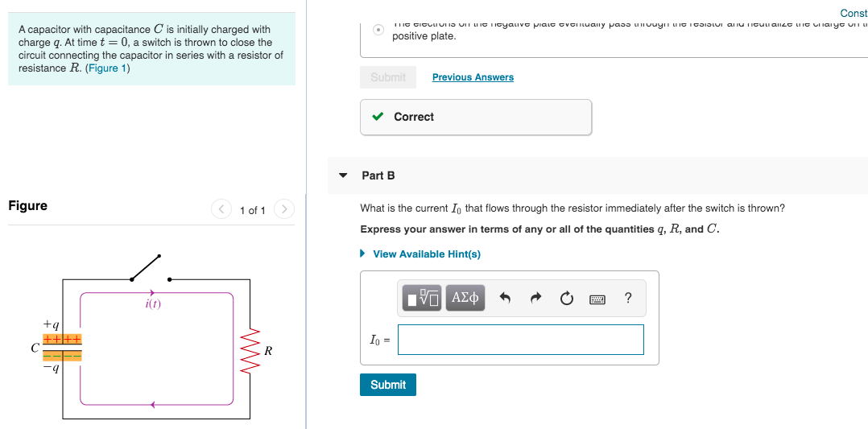The height and width of the screenshot is (429, 868).
Task: Open the Constants link at top right
Action: (x=854, y=14)
